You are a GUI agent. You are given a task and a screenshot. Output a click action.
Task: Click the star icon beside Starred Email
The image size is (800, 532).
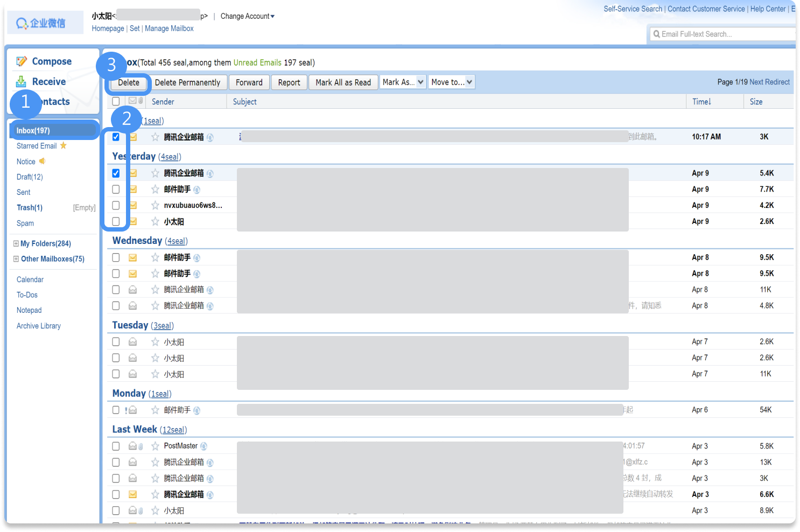pyautogui.click(x=64, y=145)
